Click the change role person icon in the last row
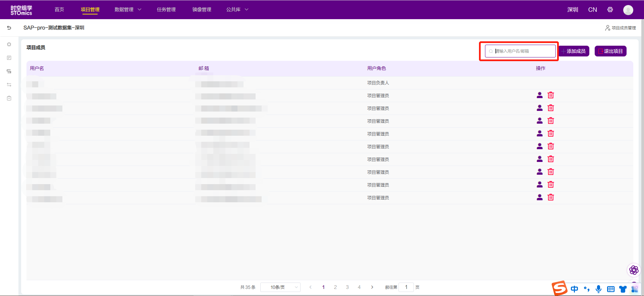Screen dimensions: 644x296 click(x=539, y=198)
